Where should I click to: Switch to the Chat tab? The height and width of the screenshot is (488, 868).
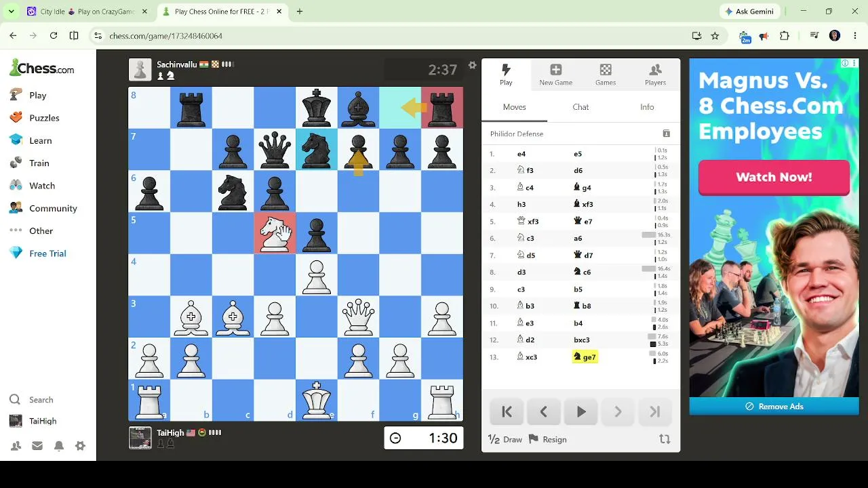[580, 107]
